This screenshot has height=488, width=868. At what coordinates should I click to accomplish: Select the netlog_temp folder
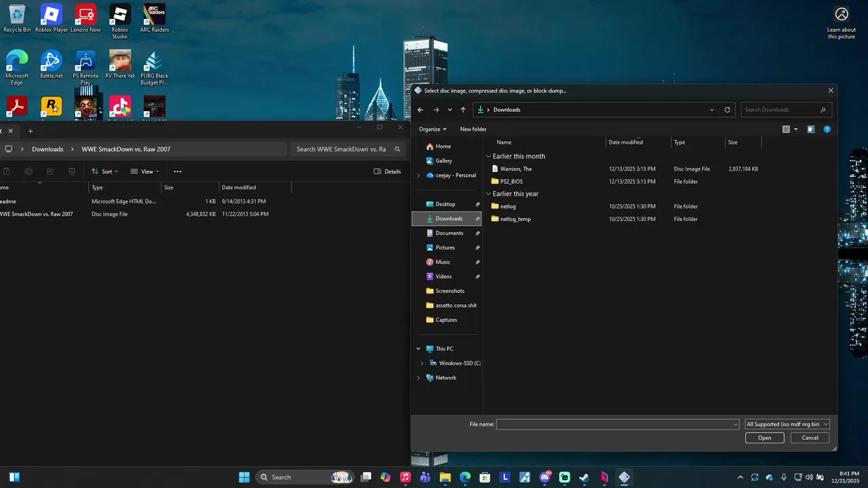click(x=515, y=219)
